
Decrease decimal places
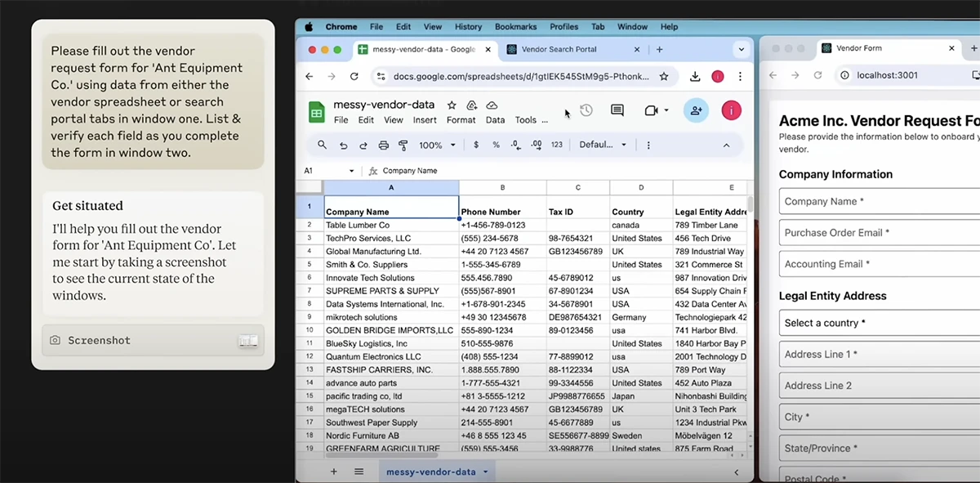pyautogui.click(x=515, y=145)
